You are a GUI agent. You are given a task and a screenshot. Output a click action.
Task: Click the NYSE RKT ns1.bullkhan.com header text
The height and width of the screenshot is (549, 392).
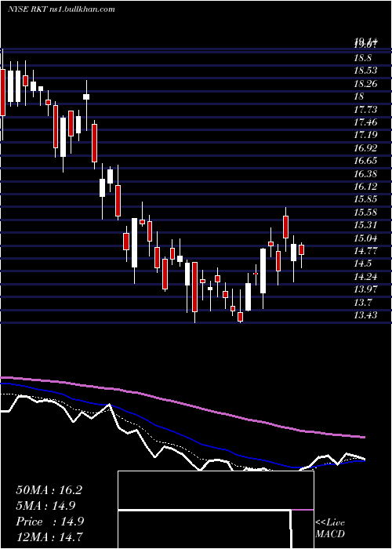pos(61,9)
